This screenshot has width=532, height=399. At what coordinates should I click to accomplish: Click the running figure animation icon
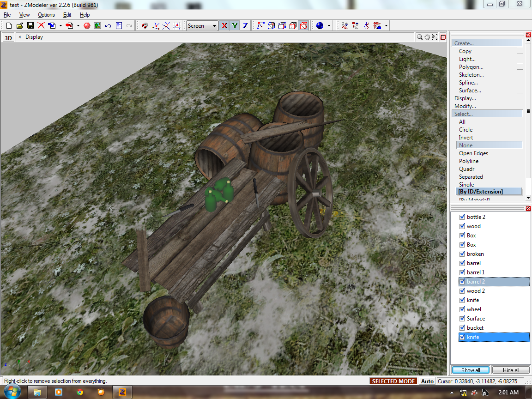[366, 26]
